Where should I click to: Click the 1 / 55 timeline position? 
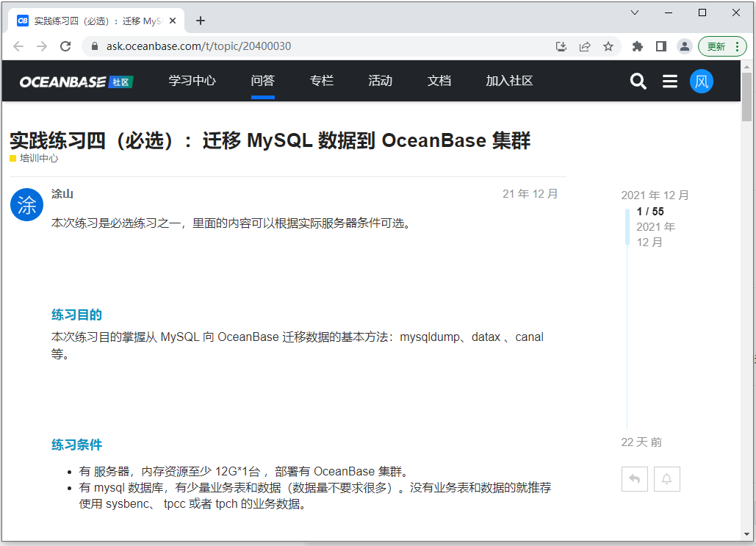coord(650,211)
